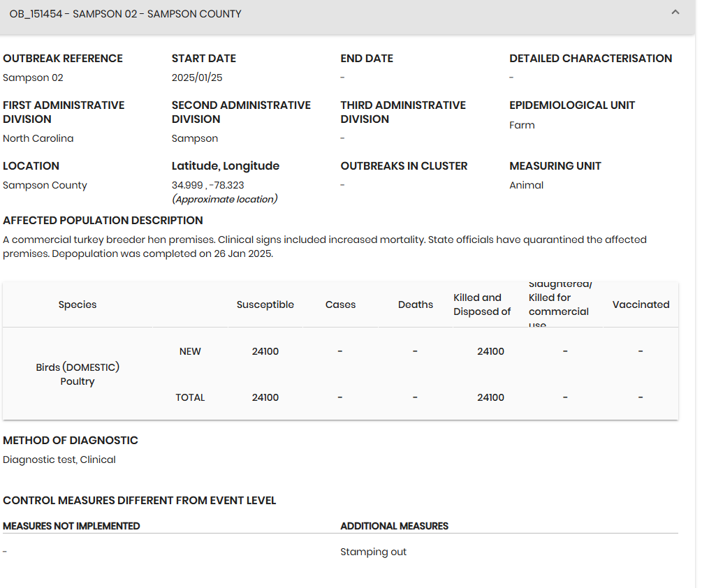
Task: Click the (Approximate location) note
Action: pos(225,199)
